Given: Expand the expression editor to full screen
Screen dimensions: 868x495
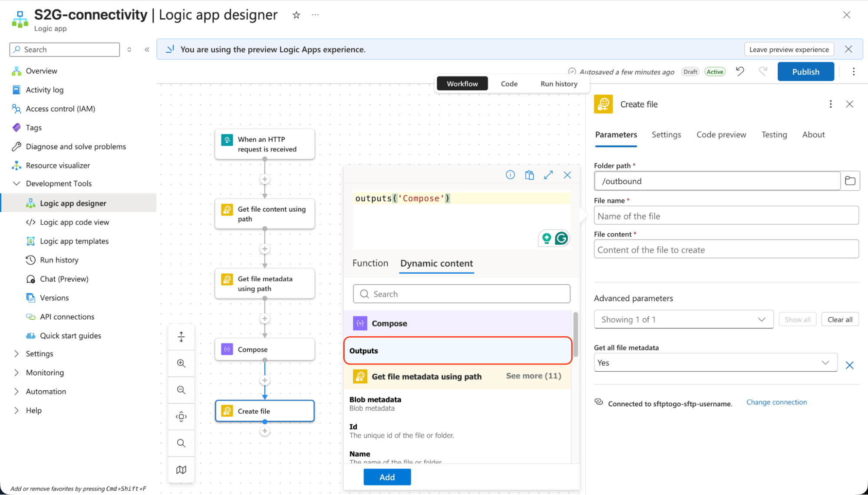Looking at the screenshot, I should (x=548, y=175).
